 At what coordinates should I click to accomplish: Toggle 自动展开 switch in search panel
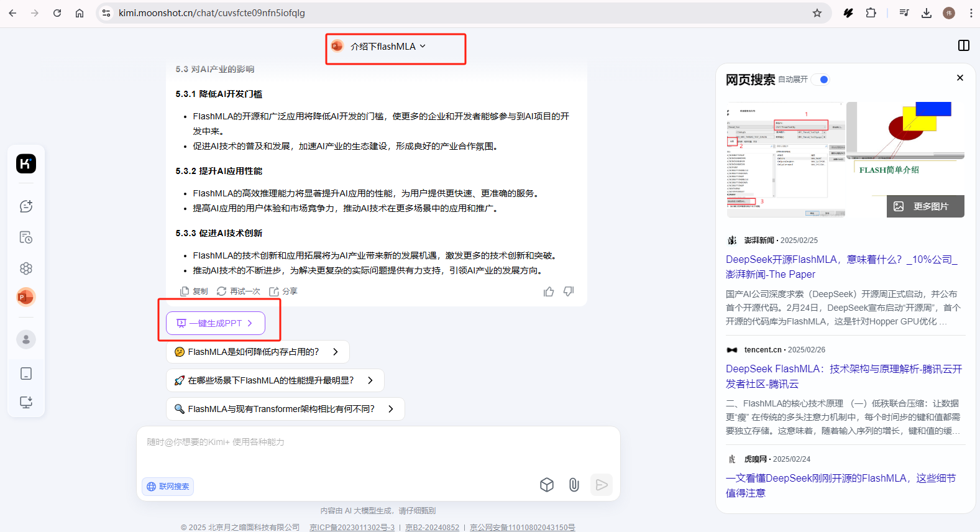[821, 80]
